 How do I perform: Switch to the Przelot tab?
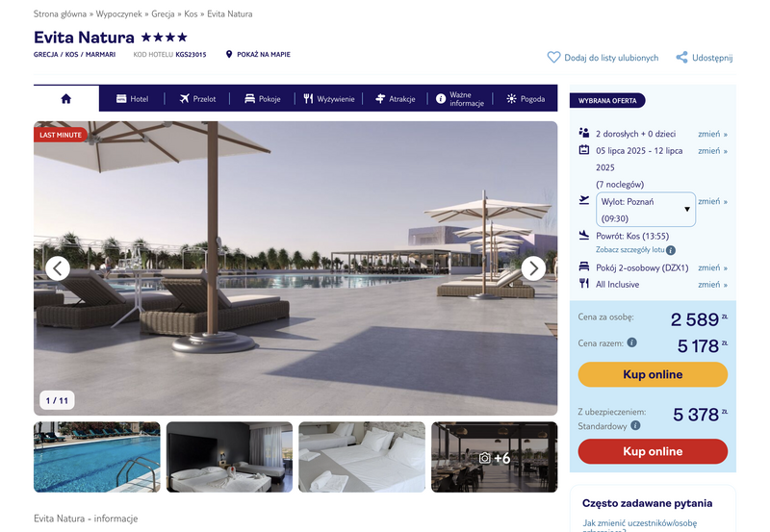point(197,99)
